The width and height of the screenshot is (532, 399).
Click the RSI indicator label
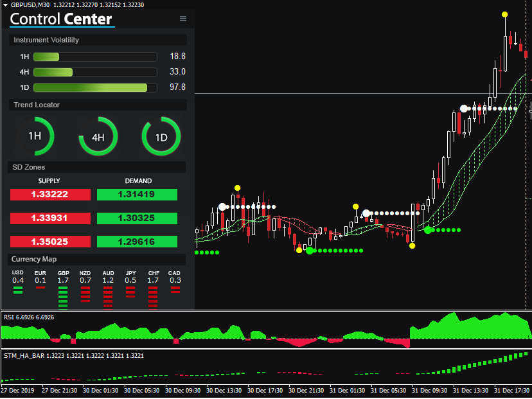pyautogui.click(x=29, y=317)
